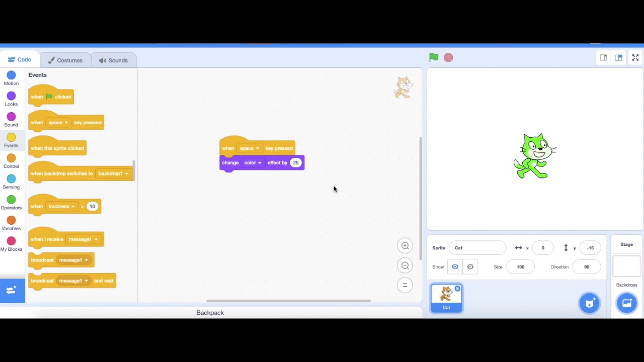Enter full screen stage mode
Viewport: 644px width, 362px height.
(x=635, y=58)
